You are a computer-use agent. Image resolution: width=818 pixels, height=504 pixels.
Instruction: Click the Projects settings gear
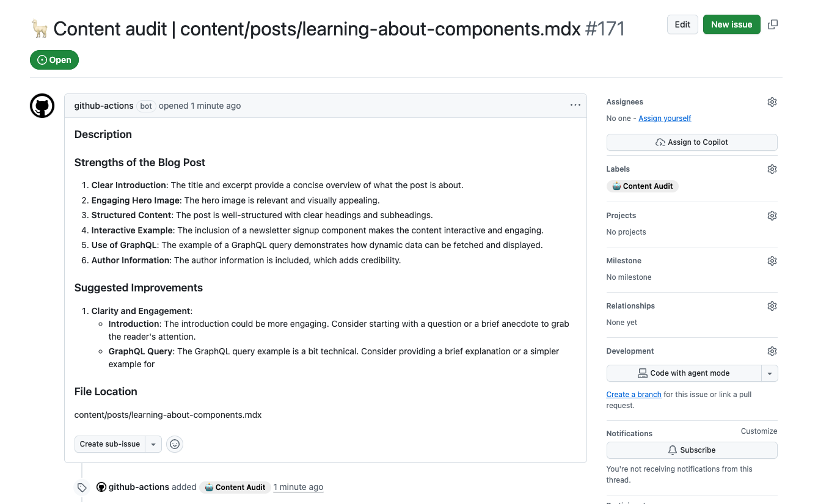point(772,215)
